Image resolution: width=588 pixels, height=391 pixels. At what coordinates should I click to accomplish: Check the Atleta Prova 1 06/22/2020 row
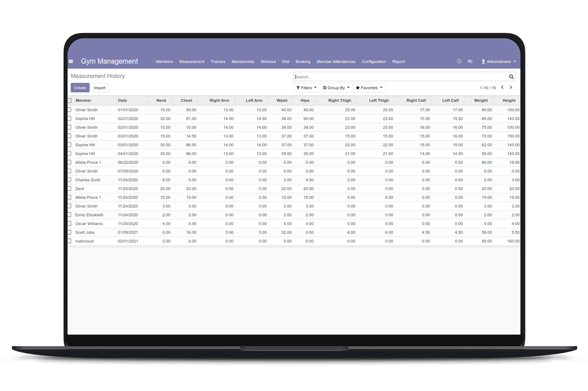[69, 162]
